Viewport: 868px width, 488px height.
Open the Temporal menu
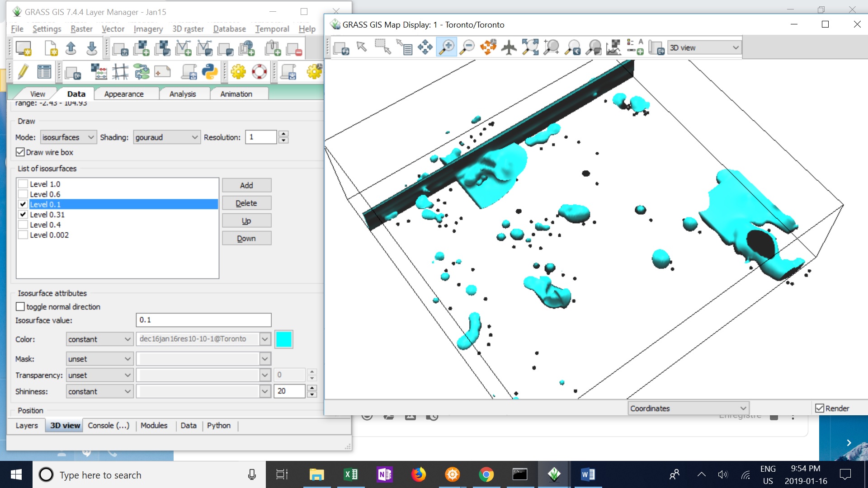click(272, 29)
